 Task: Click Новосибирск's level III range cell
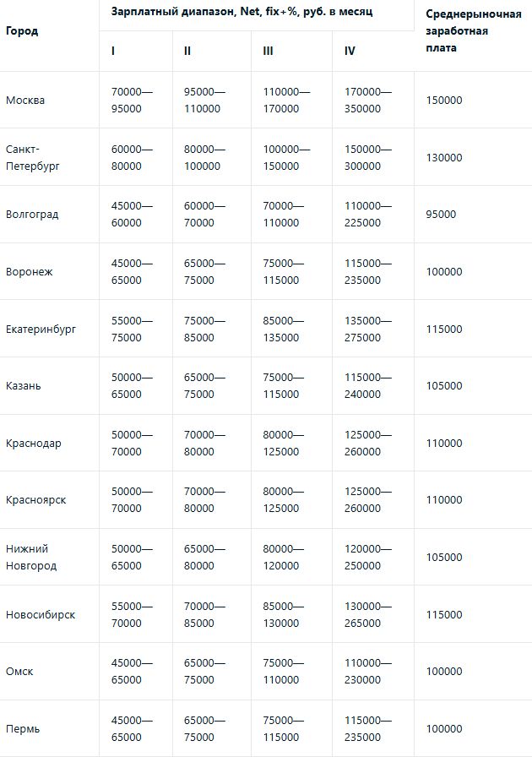tap(286, 614)
